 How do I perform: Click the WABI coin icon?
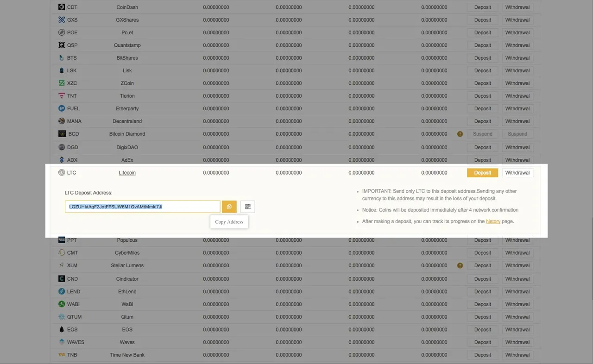62,304
